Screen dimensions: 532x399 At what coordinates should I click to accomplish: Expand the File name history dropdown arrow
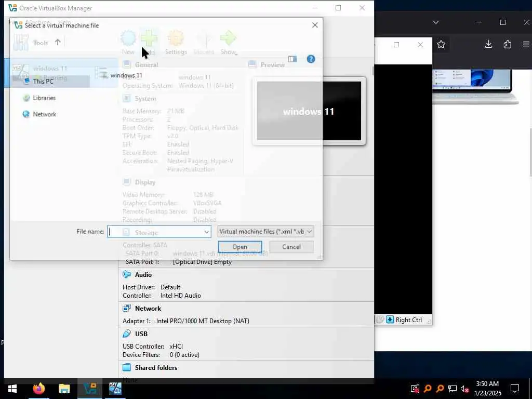tap(206, 232)
